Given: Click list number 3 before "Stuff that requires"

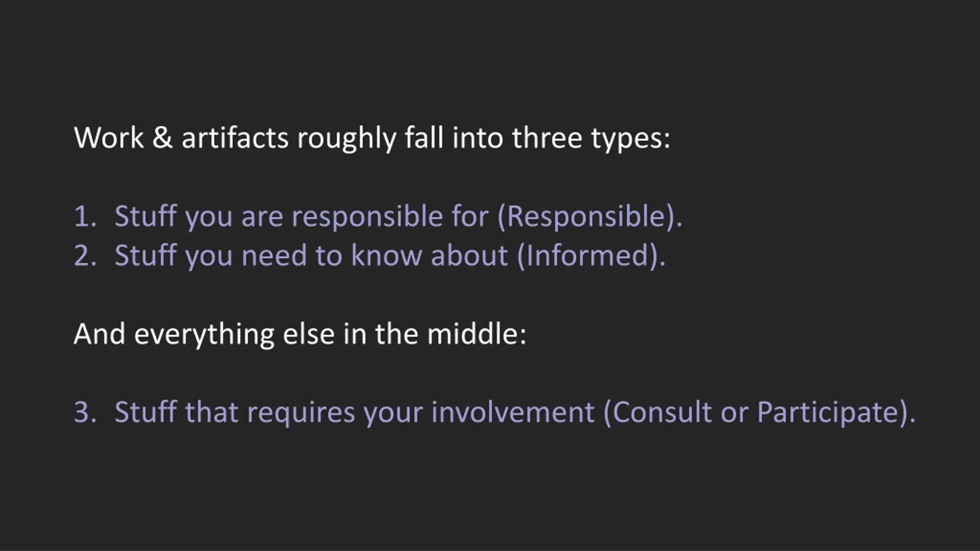Looking at the screenshot, I should coord(85,412).
